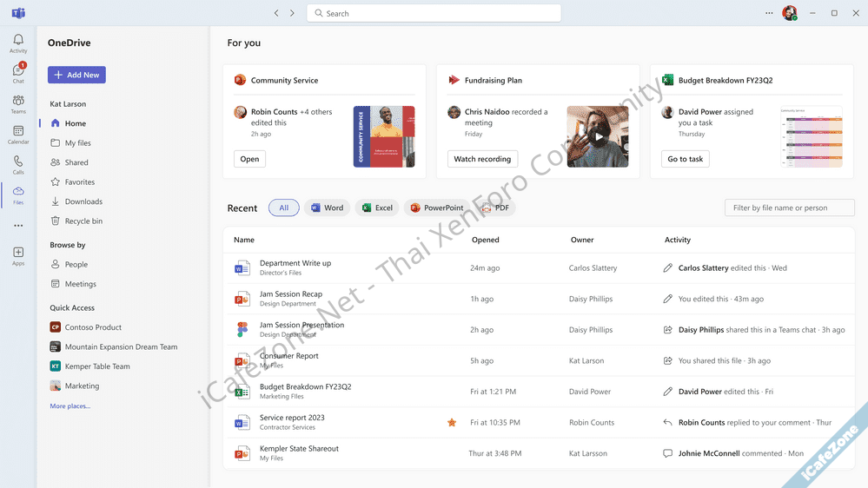Filter recent files by Excel
The width and height of the screenshot is (868, 488).
(x=377, y=208)
